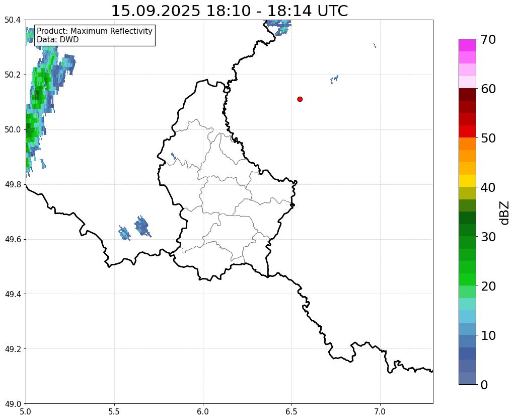Click the 40 tick on colorbar
Image resolution: width=515 pixels, height=420 pixels.
[488, 187]
